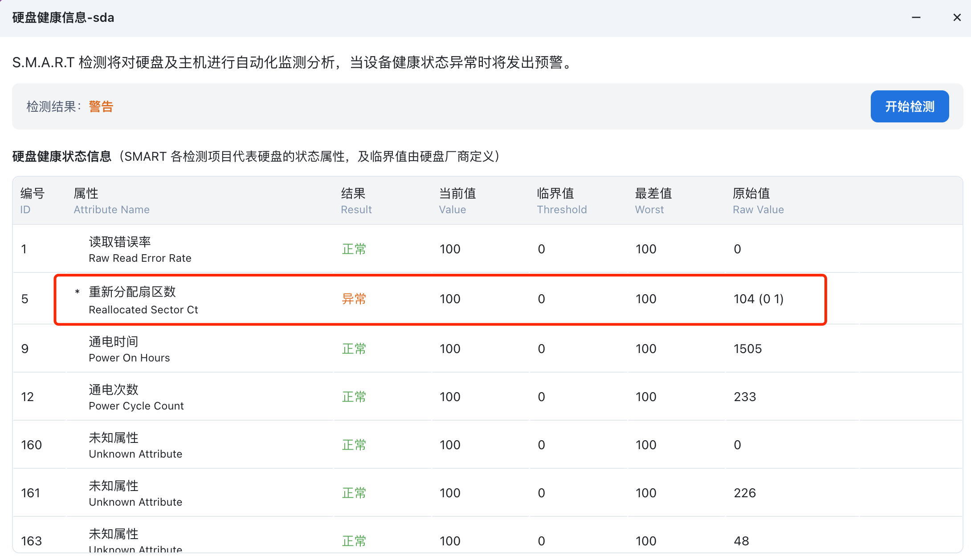Click the 警告 detection result text

(101, 106)
